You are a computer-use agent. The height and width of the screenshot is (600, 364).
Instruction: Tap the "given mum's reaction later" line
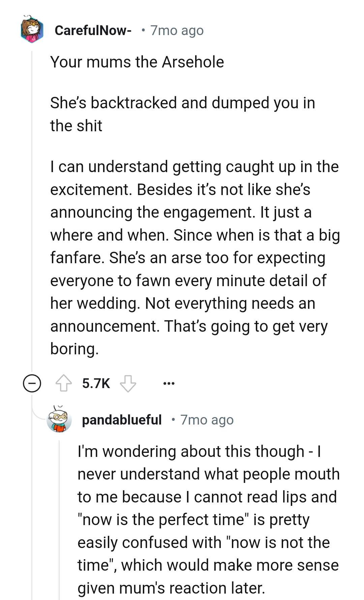171,588
